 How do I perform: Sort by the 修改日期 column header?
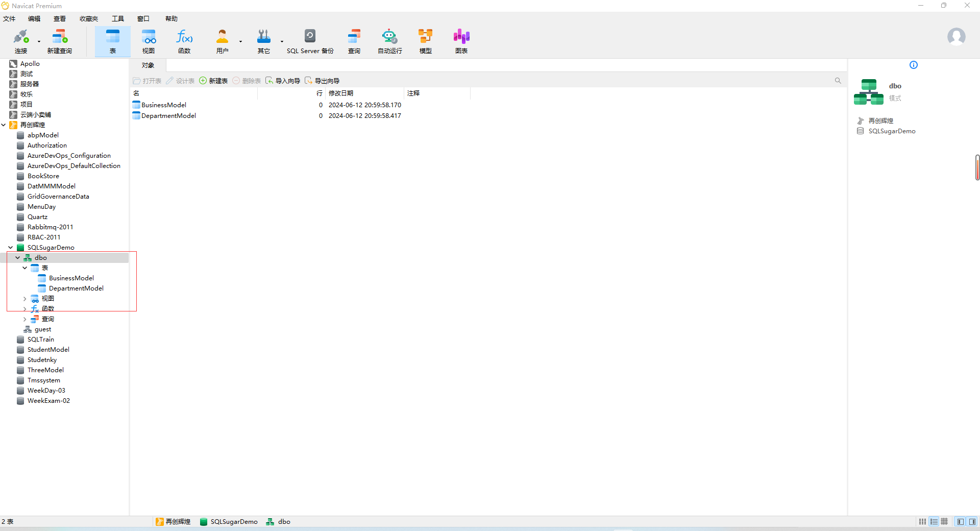tap(365, 93)
